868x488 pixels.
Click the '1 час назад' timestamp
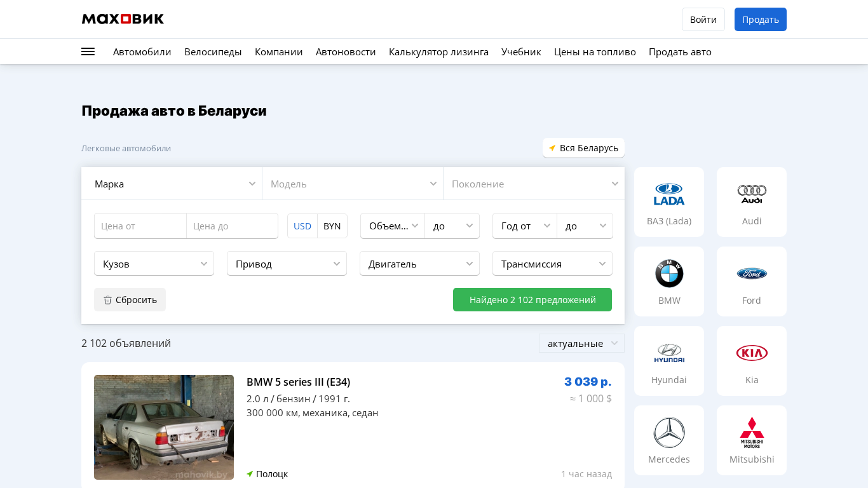coord(587,474)
